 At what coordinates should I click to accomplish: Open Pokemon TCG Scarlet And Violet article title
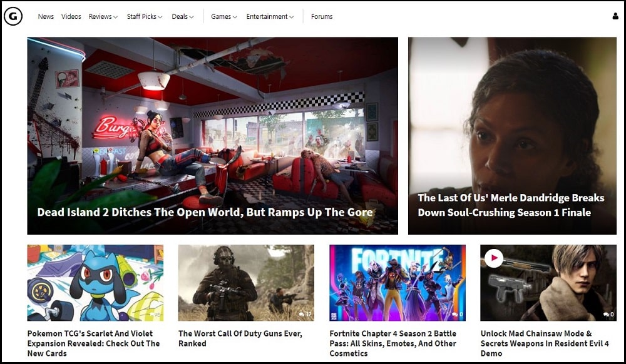93,343
